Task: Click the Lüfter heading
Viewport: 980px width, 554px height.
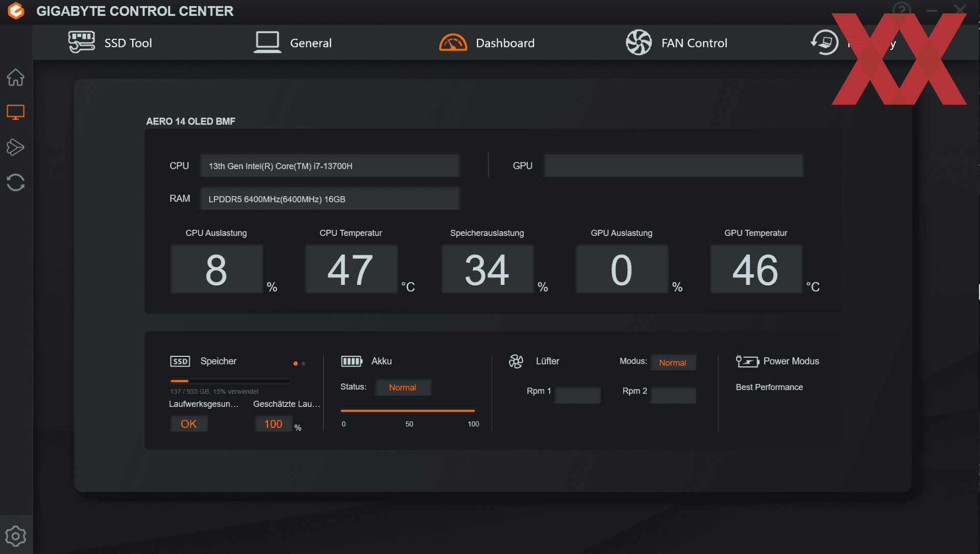Action: pos(548,361)
